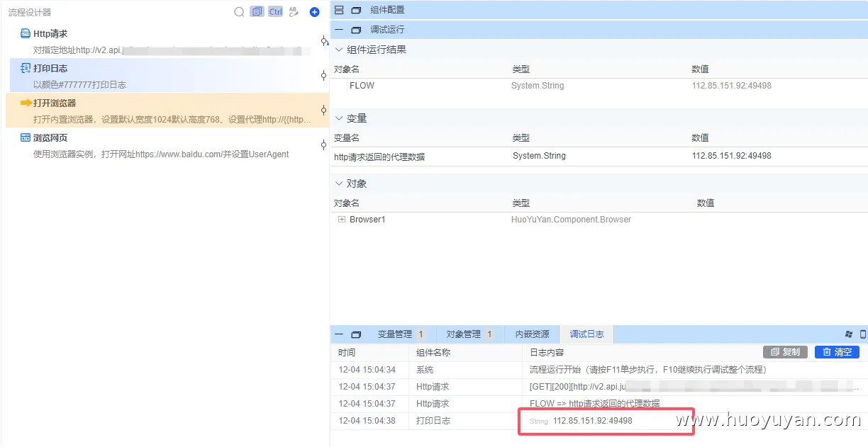Click the AB rename icon in the toolbar
Screen dimensions: 868x447
(x=293, y=12)
